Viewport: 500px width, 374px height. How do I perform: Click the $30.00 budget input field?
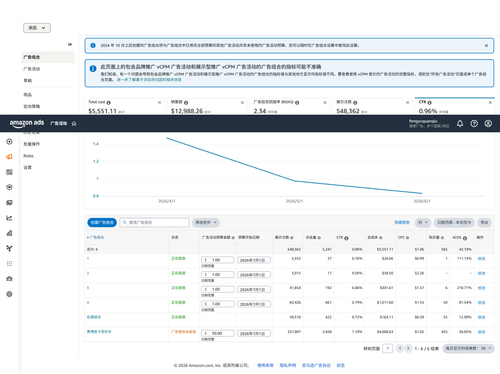(217, 333)
